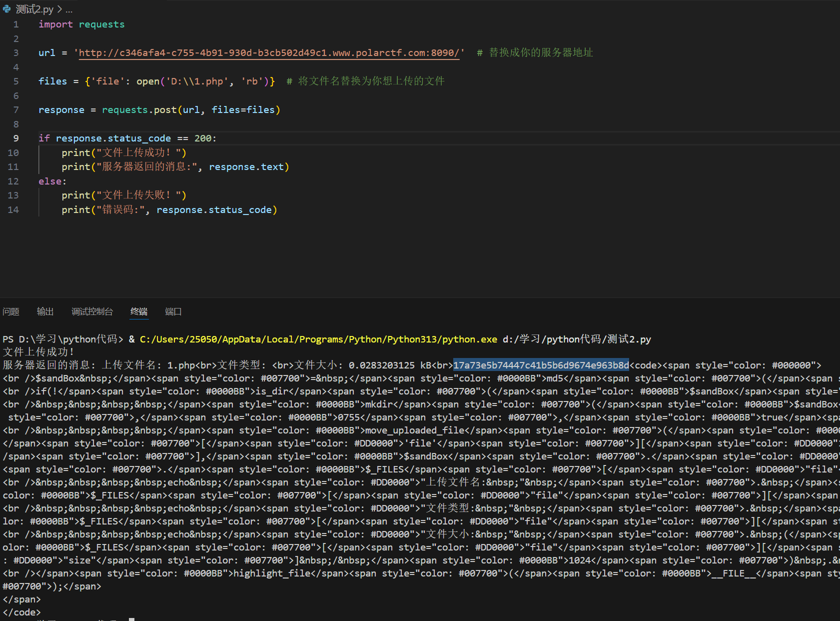840x621 pixels.
Task: Expand the breadcrumb ellipsis symbol item
Action: (x=69, y=9)
